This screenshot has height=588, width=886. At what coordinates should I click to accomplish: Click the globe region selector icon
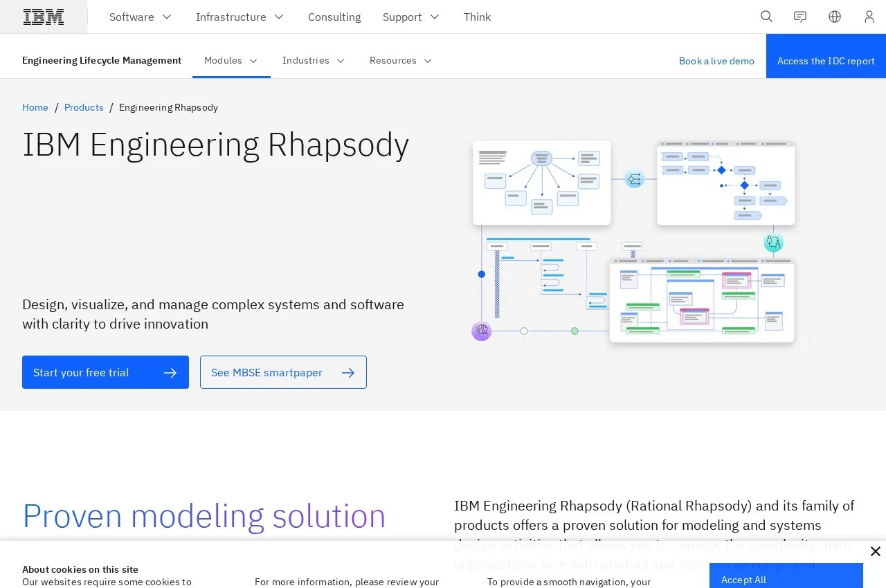click(x=835, y=17)
